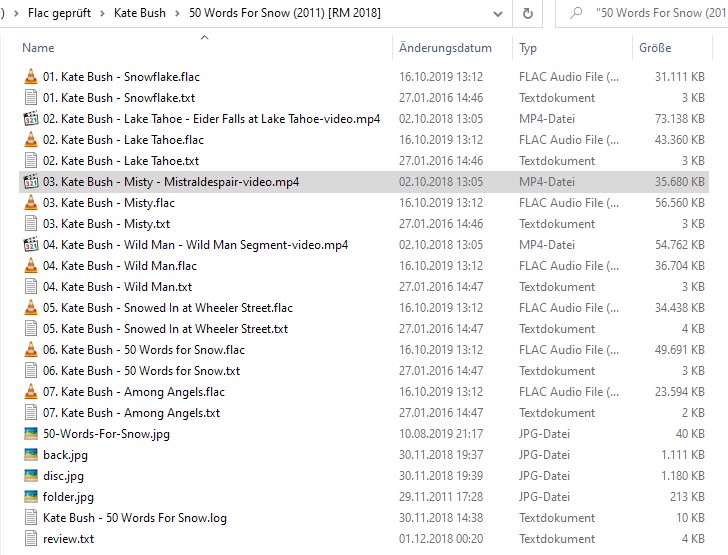Open the address bar history dropdown
728x555 pixels.
tap(498, 14)
